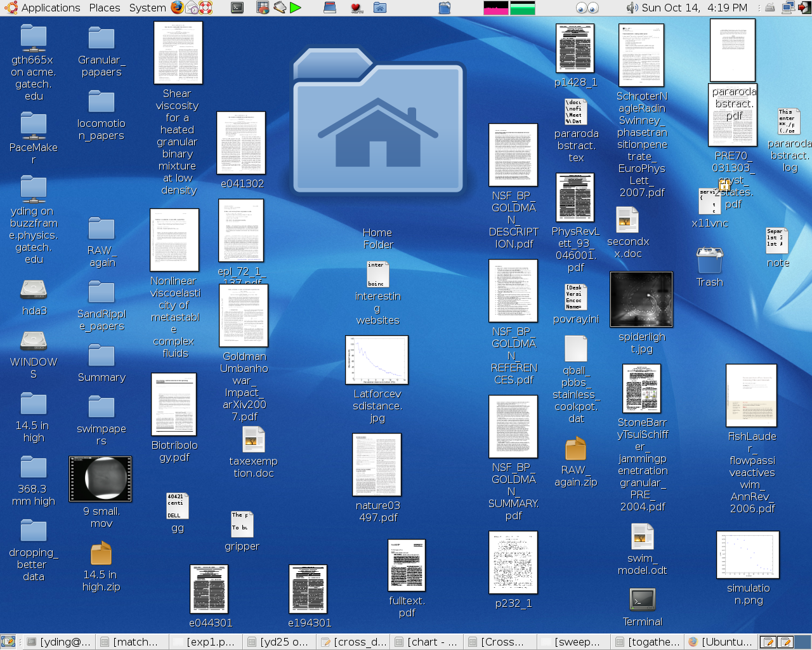Click the green system monitor graph
The width and height of the screenshot is (812, 650).
tap(523, 8)
